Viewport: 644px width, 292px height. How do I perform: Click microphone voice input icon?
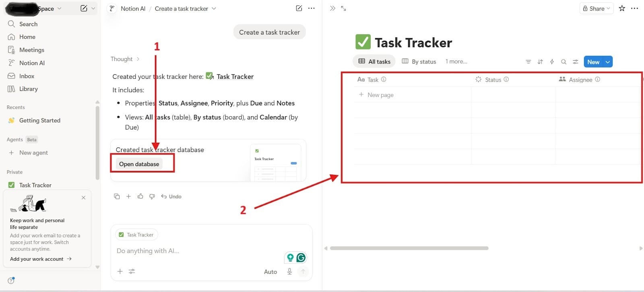[x=289, y=271]
